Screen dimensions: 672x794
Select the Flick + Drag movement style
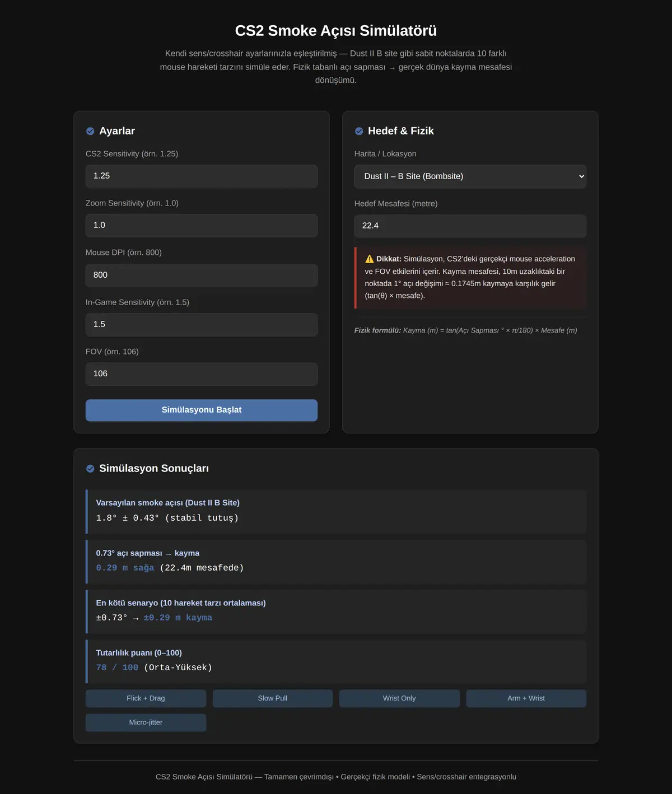146,698
